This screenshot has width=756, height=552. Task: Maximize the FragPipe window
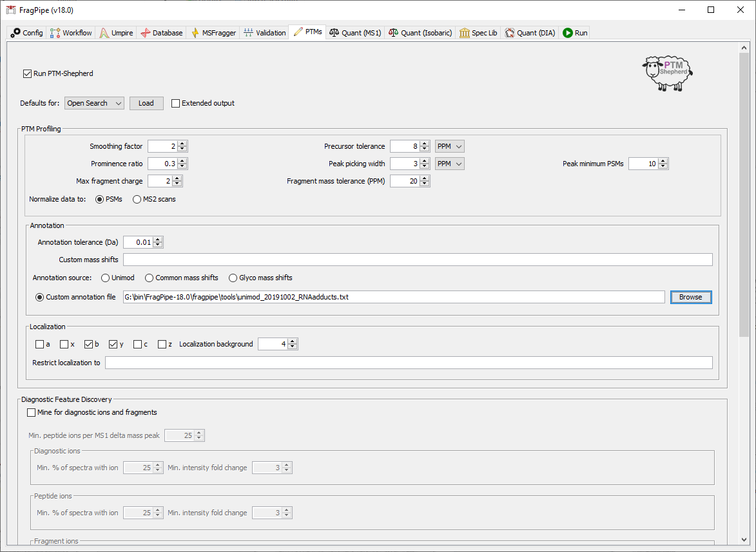point(711,10)
